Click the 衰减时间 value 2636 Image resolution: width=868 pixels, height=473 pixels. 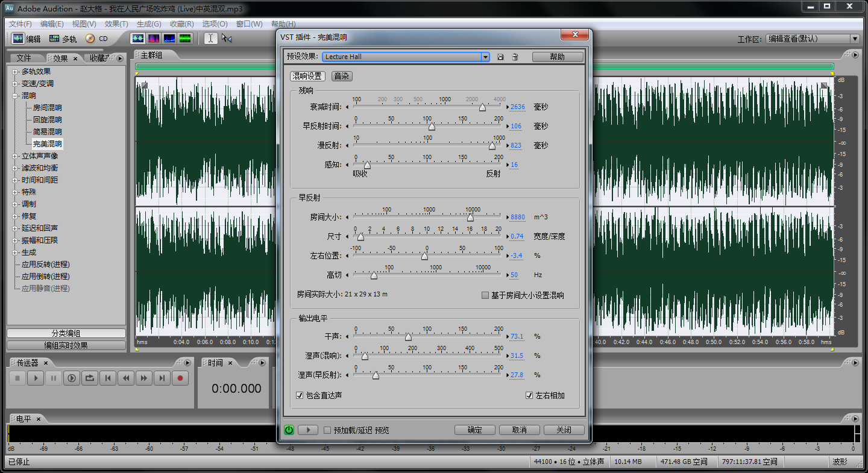pos(518,107)
